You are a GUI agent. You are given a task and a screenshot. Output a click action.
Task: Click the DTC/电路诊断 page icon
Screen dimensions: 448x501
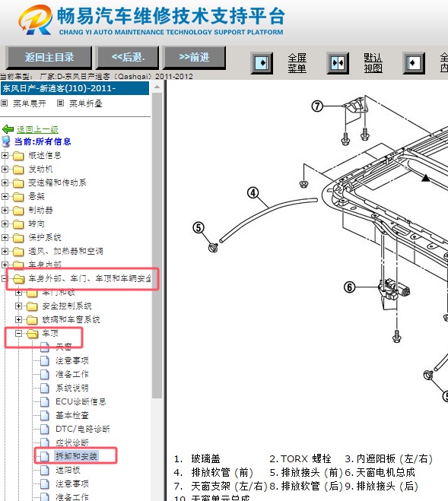[x=45, y=430]
